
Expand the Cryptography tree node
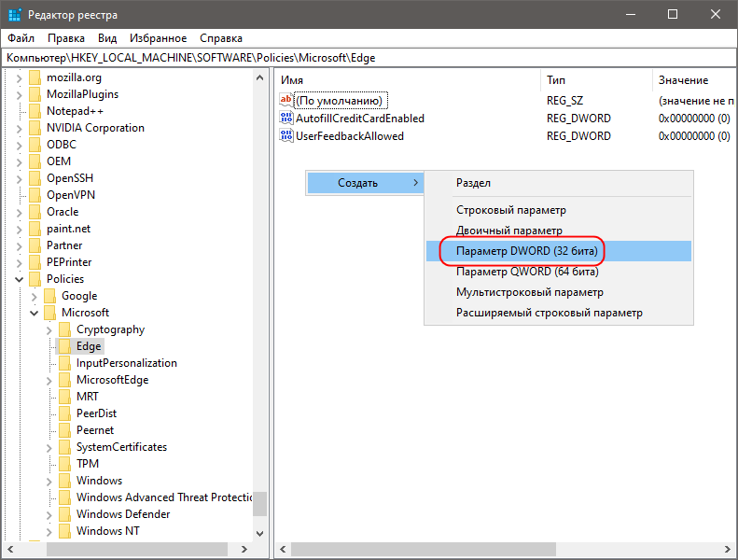click(x=49, y=329)
